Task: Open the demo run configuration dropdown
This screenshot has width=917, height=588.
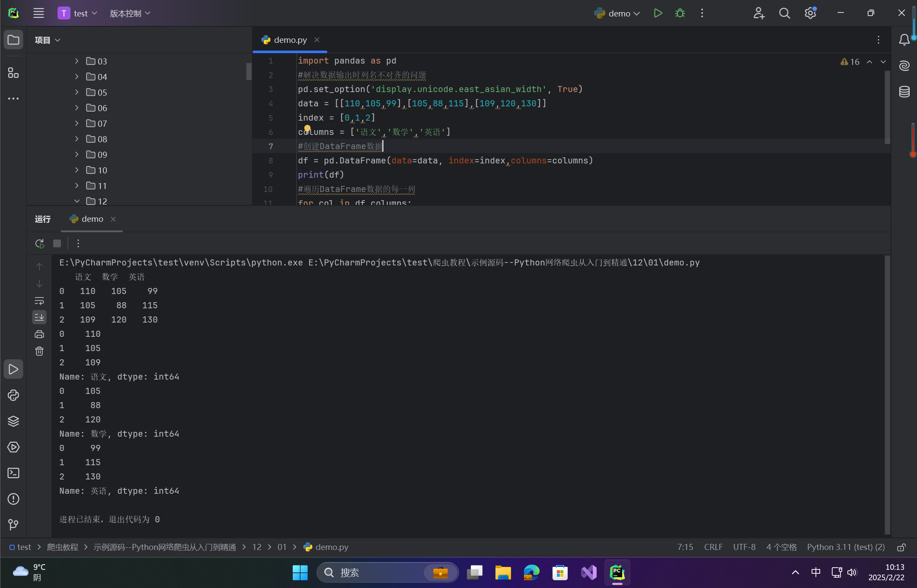Action: point(618,13)
